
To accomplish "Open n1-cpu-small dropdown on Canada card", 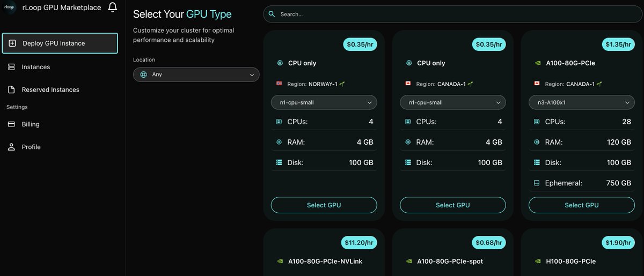I will point(452,102).
